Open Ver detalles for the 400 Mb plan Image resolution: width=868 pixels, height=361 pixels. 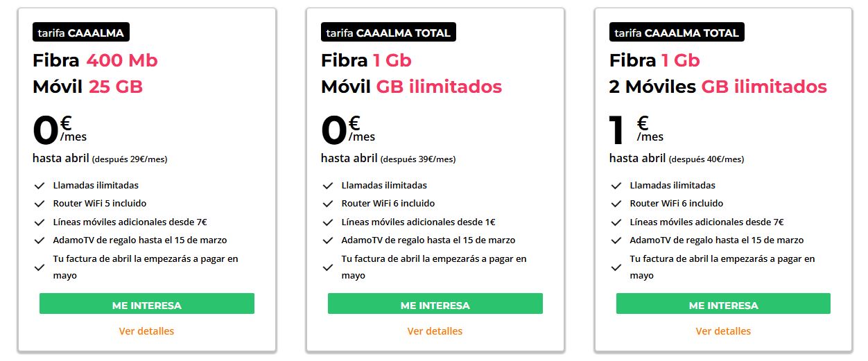pyautogui.click(x=146, y=331)
